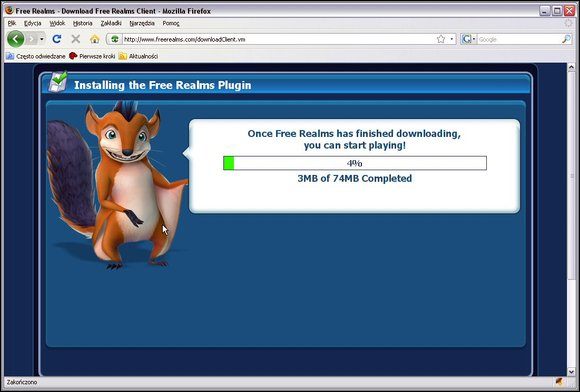This screenshot has width=580, height=392.
Task: Click the '3MB of 74MB Completed' text
Action: [x=354, y=178]
